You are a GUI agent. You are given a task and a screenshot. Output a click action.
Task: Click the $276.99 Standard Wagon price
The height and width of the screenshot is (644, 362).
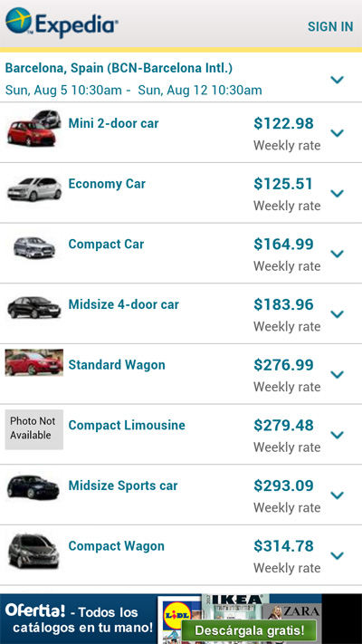pyautogui.click(x=283, y=365)
